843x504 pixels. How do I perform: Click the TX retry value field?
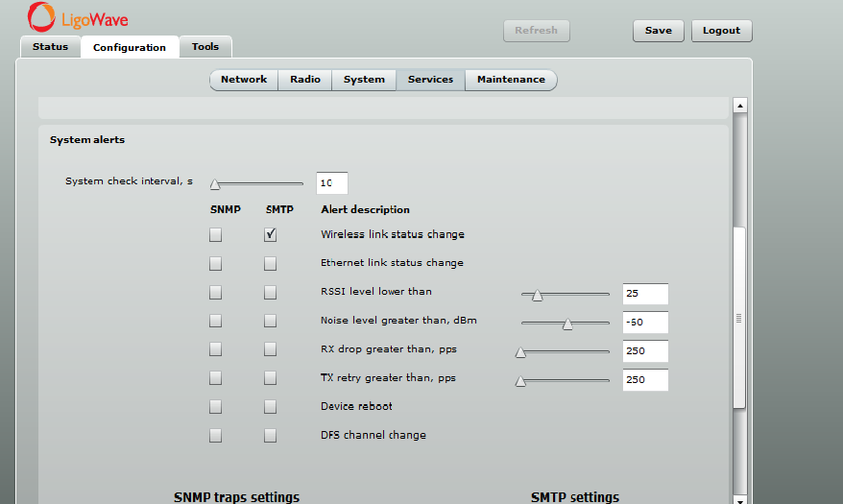pos(645,380)
